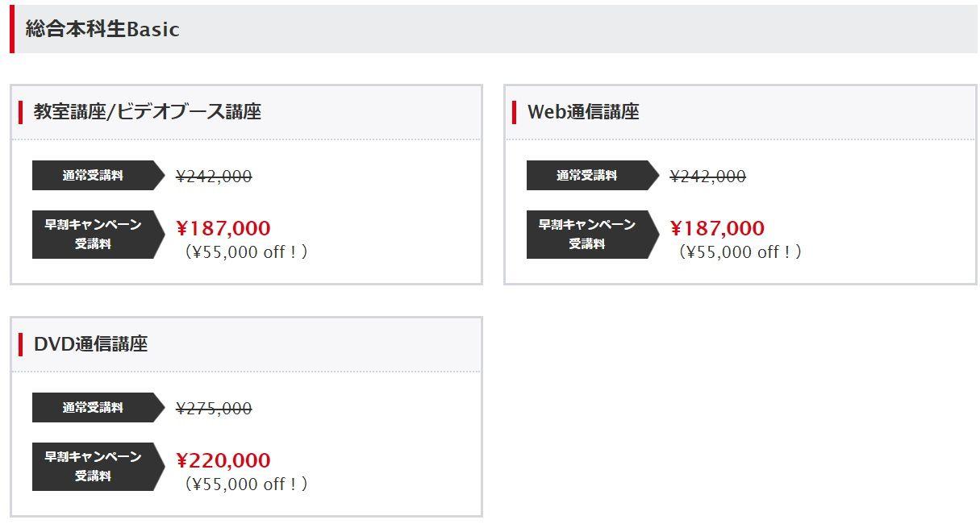980x528 pixels.
Task: Click 早割キャンペーン受講料 label in the Web通信講座 card
Action: (x=587, y=235)
